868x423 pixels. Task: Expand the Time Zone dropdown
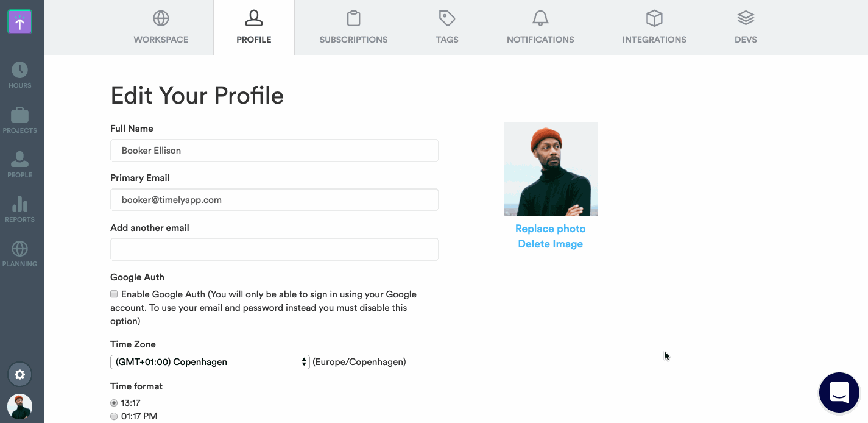point(210,362)
